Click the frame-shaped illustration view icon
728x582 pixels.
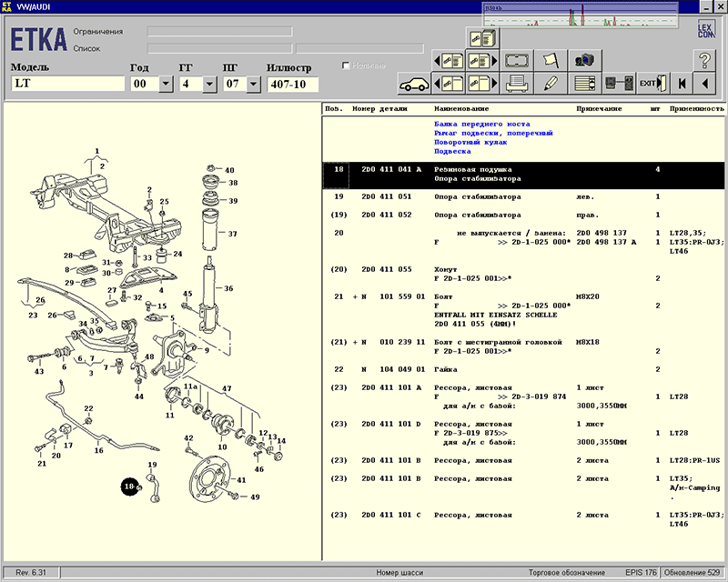516,60
